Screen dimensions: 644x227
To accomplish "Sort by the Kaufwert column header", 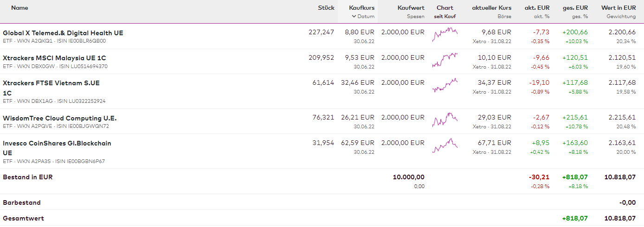I will pos(411,8).
